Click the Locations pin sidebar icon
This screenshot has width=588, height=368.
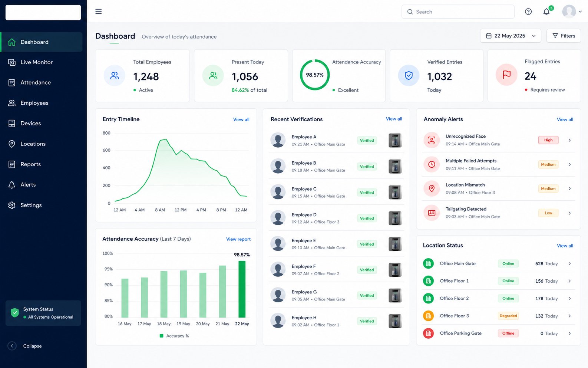[12, 144]
